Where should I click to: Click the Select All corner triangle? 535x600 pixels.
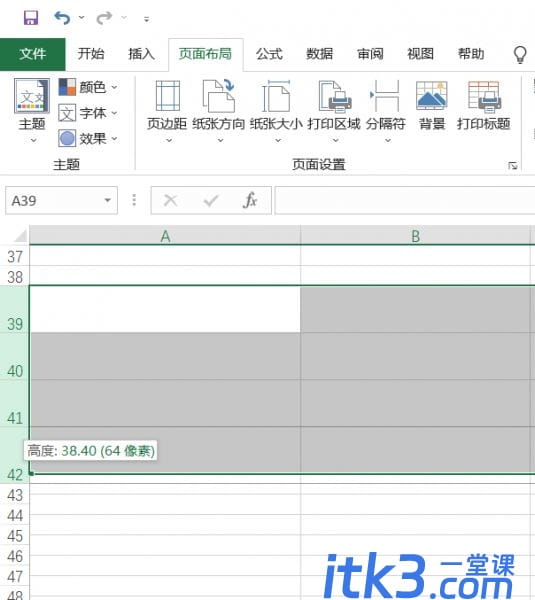[20, 235]
